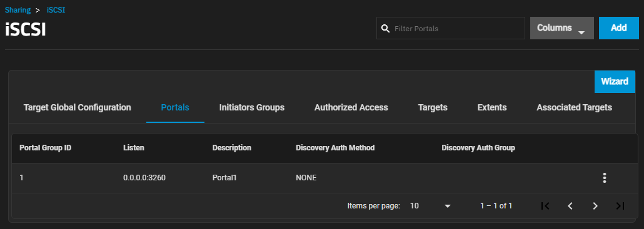Image resolution: width=644 pixels, height=229 pixels.
Task: Select the Portals tab
Action: tap(175, 107)
